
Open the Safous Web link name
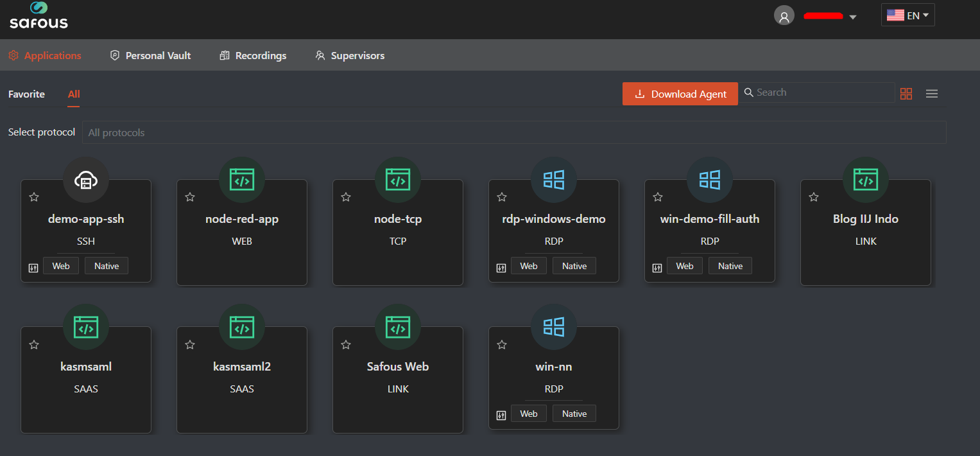tap(398, 367)
